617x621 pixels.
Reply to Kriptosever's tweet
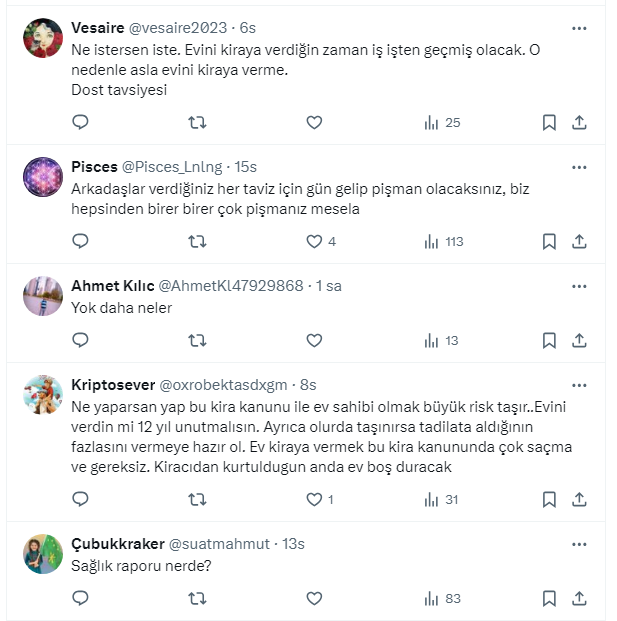coord(81,498)
